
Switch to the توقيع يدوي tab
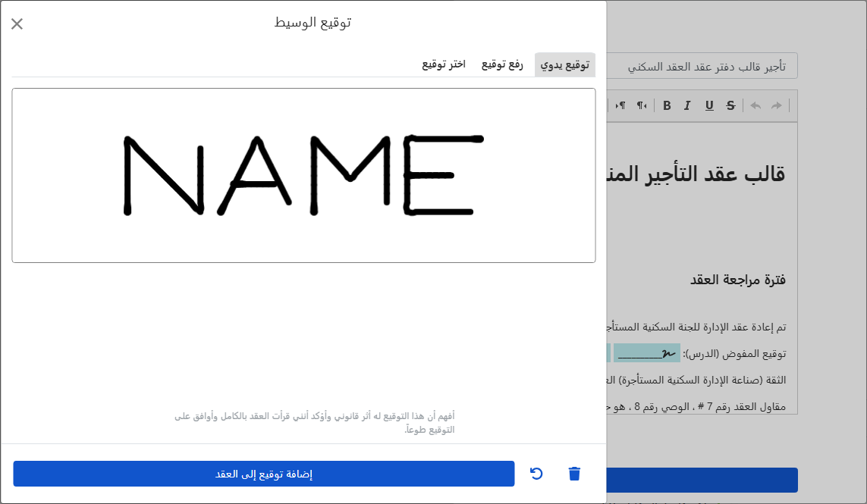[564, 64]
